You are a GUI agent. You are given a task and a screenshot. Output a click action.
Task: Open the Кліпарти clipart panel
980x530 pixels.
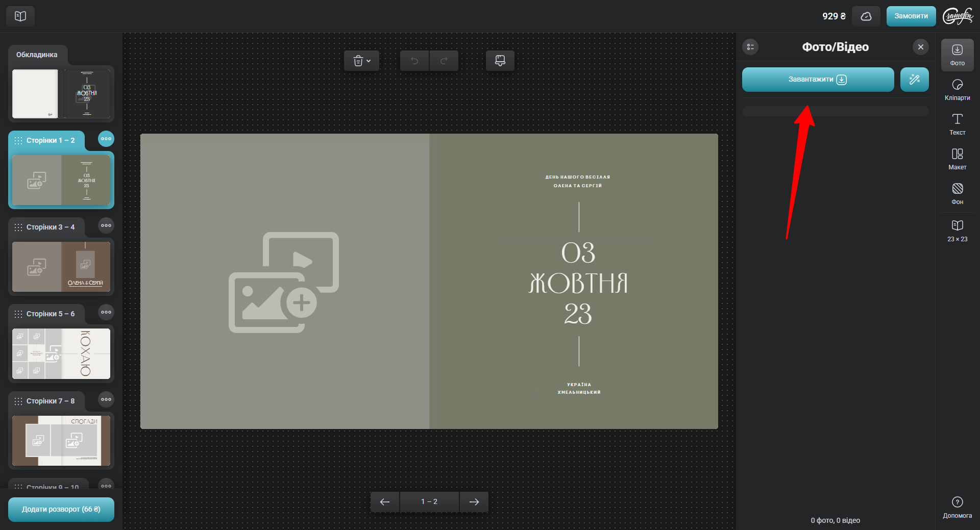point(957,90)
